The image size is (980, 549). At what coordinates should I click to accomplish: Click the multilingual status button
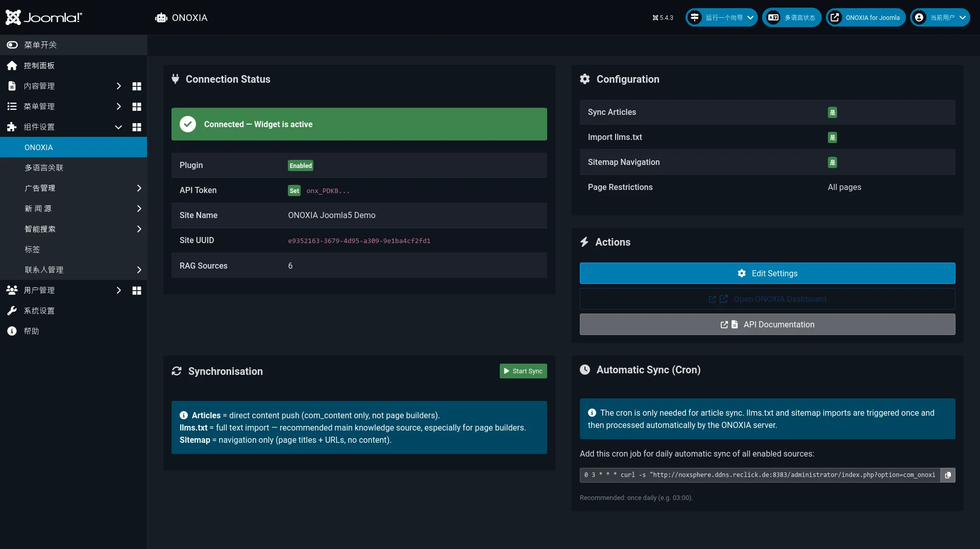coord(792,17)
